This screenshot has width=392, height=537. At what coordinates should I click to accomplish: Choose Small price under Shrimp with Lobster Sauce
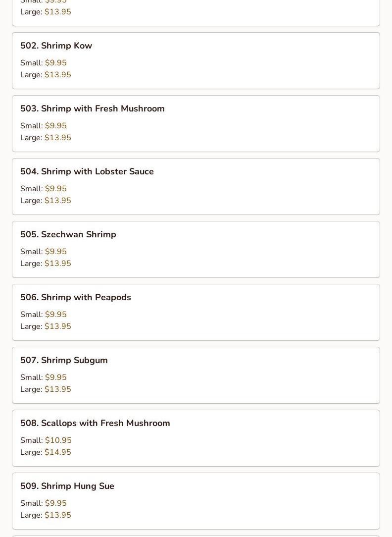55,189
